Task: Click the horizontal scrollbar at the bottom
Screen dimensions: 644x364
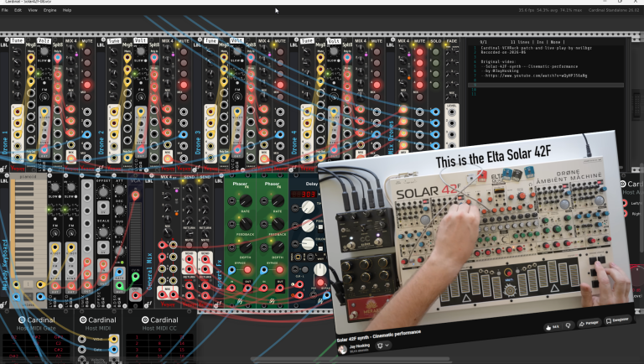Action: (351, 360)
